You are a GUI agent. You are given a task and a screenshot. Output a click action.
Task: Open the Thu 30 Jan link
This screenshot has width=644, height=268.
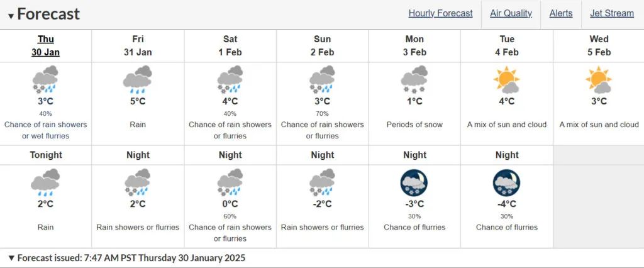point(45,46)
